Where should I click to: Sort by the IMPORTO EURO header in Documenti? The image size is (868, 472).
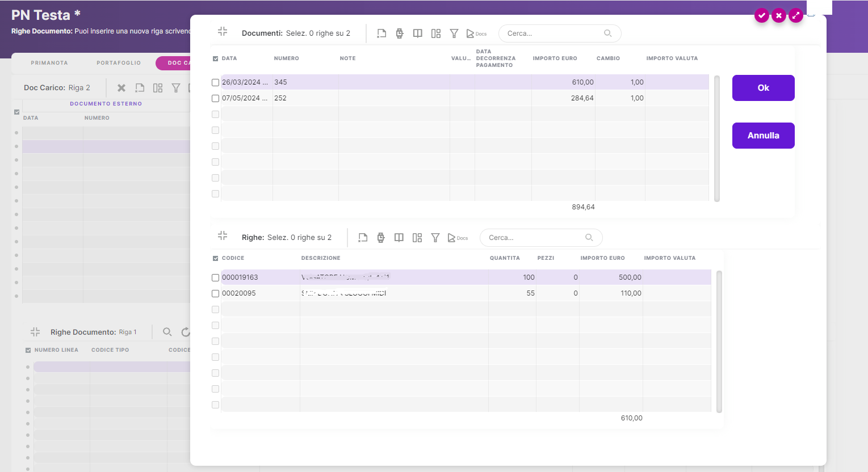(x=555, y=58)
